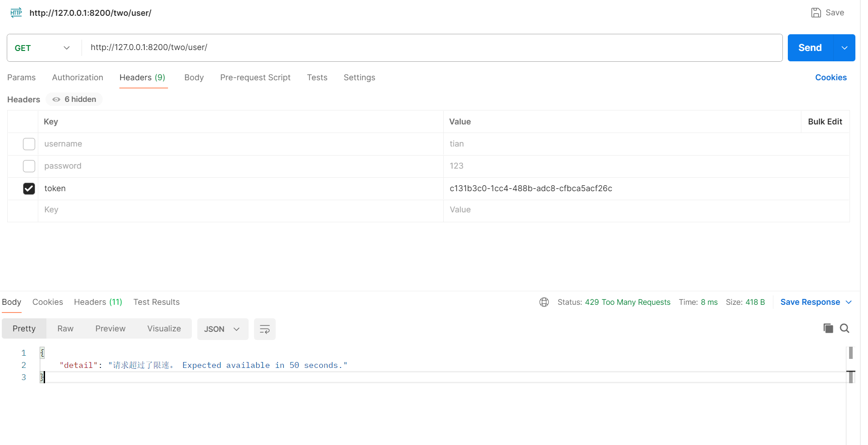Switch to the Authorization tab
868x445 pixels.
coord(77,78)
